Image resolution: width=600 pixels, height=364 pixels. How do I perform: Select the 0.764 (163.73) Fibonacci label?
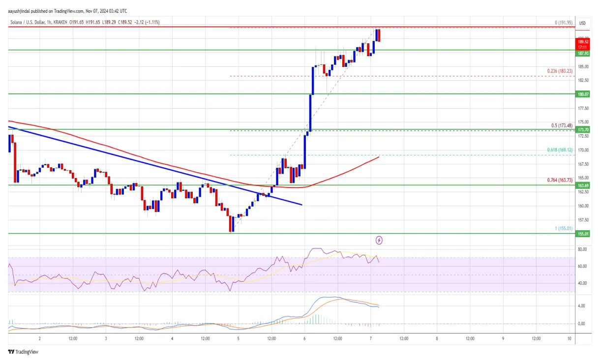(x=560, y=180)
